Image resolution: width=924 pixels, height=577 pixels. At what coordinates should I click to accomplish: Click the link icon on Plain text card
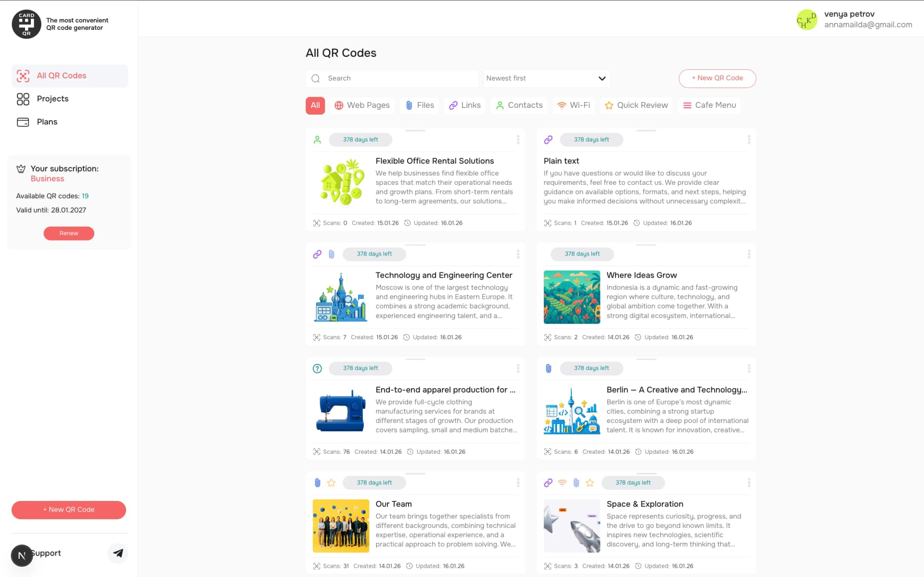[548, 140]
